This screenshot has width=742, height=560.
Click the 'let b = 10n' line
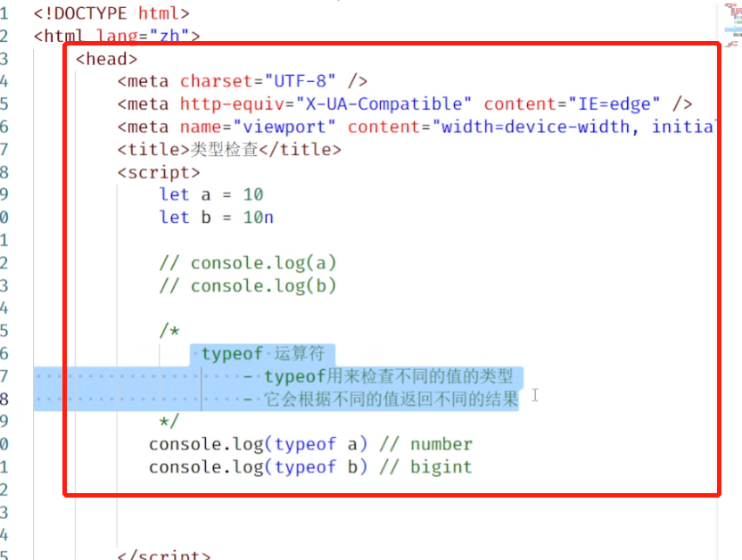216,217
